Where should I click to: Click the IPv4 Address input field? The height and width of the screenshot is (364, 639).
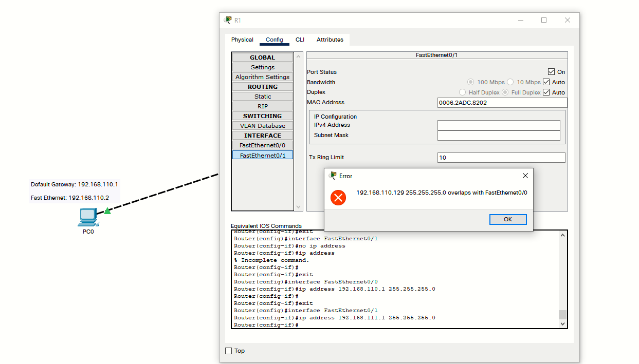coord(499,125)
